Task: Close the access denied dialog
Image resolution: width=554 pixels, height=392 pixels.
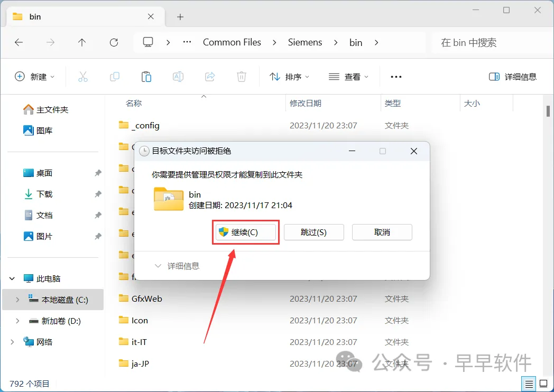Action: [x=414, y=151]
